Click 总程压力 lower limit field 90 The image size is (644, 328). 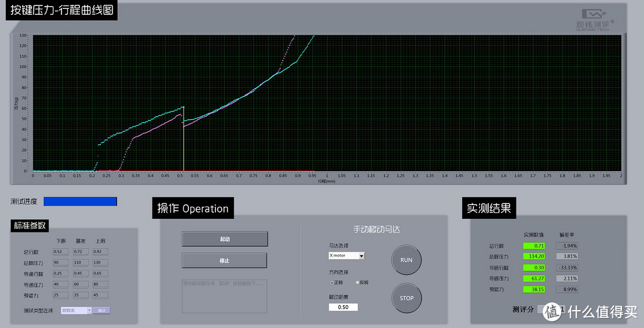tap(60, 262)
